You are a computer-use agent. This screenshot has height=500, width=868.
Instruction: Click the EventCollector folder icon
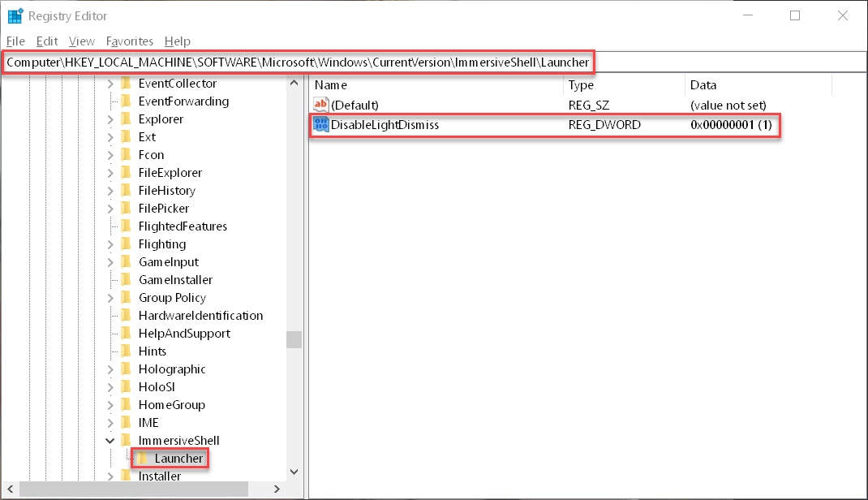[127, 84]
